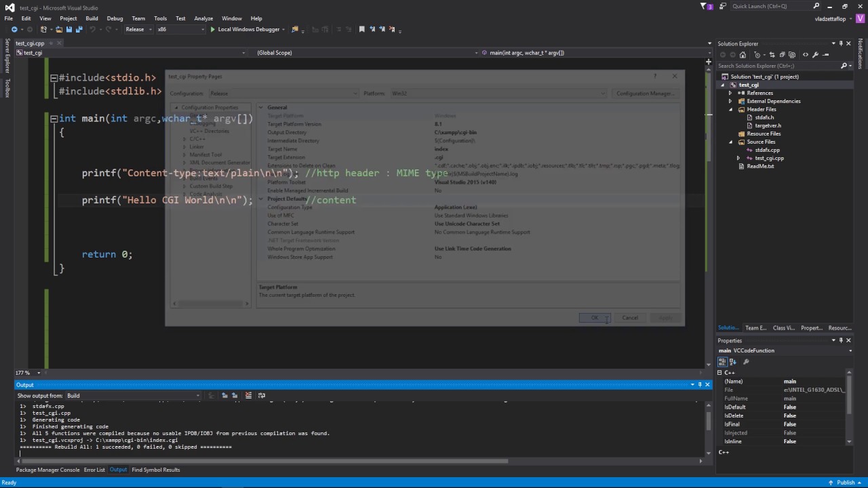This screenshot has width=868, height=488.
Task: Click the Navigate Backward toolbar icon
Action: pos(14,29)
